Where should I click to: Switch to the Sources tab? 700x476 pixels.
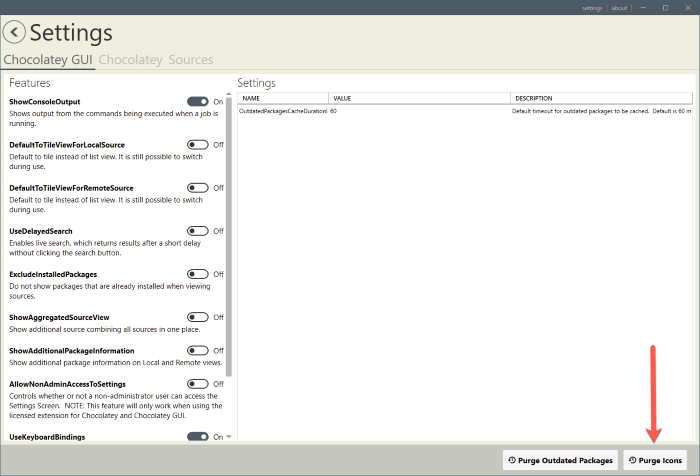coord(191,60)
